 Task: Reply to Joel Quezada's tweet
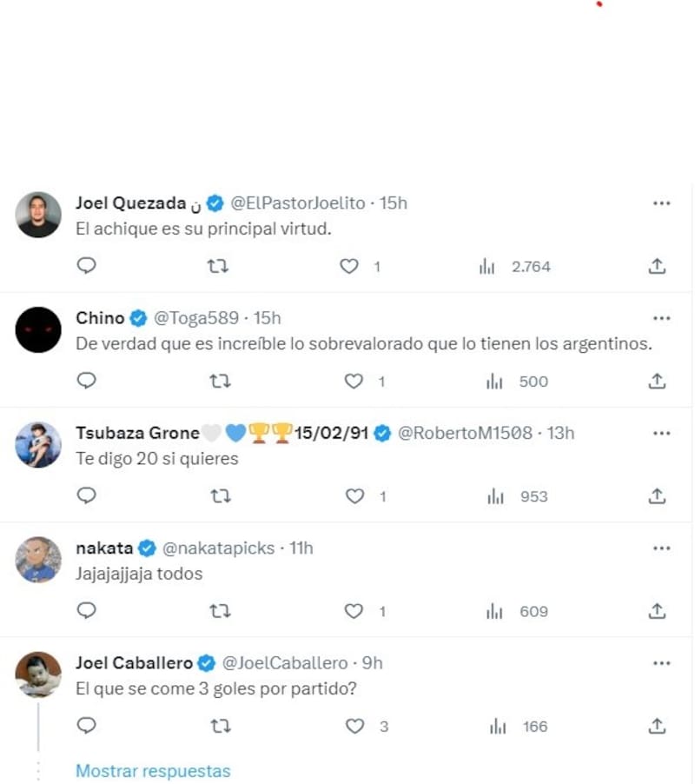point(86,266)
